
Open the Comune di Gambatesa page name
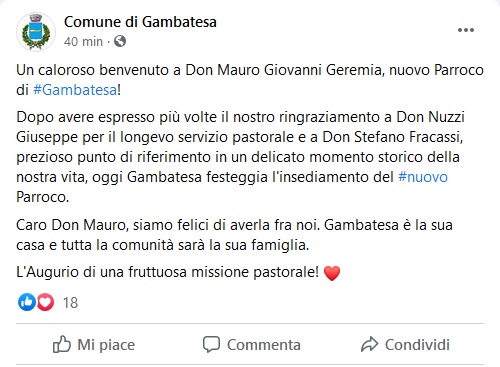pos(140,22)
